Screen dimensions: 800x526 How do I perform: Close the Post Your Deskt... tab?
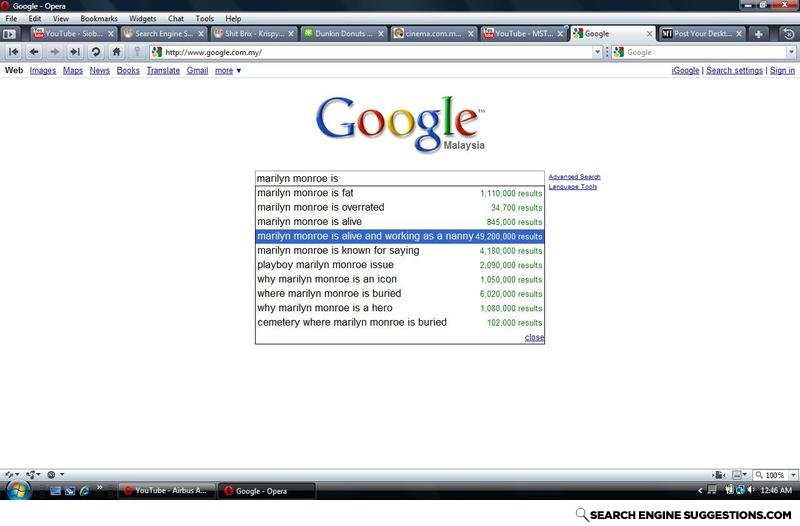(x=739, y=34)
